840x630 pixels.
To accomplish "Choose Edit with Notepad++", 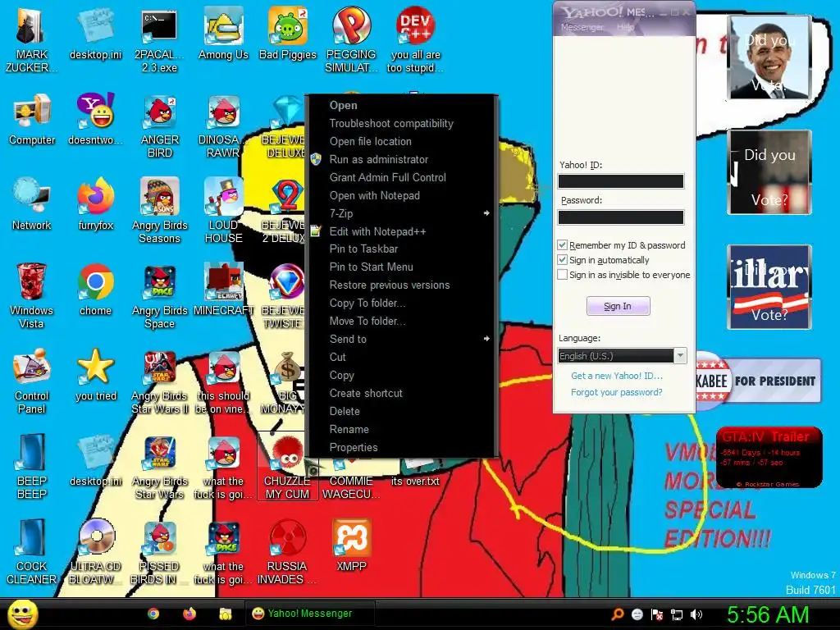I will [402, 231].
